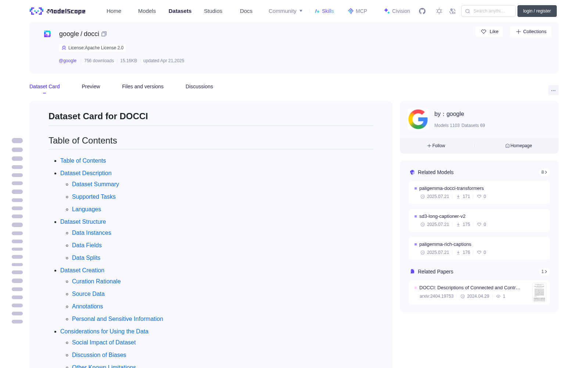Screen dimensions: 588x368
Task: Click the ModelScope logo
Action: (x=58, y=11)
